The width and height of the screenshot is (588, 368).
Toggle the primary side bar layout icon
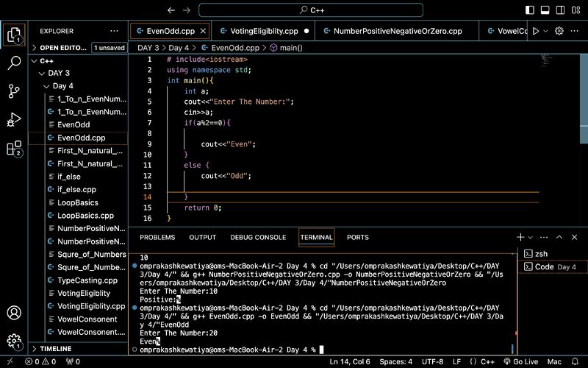[x=530, y=10]
